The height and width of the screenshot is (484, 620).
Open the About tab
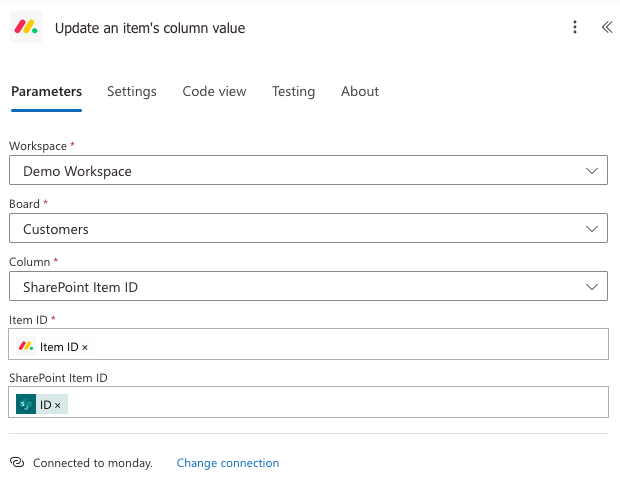tap(360, 91)
